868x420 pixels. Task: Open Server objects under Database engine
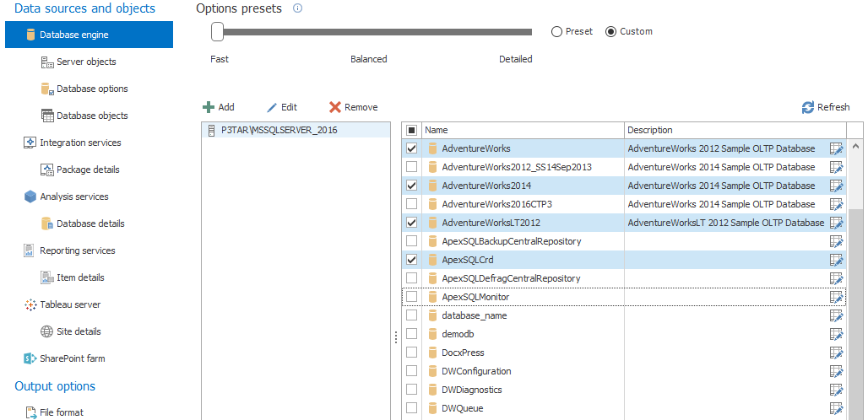pyautogui.click(x=86, y=62)
